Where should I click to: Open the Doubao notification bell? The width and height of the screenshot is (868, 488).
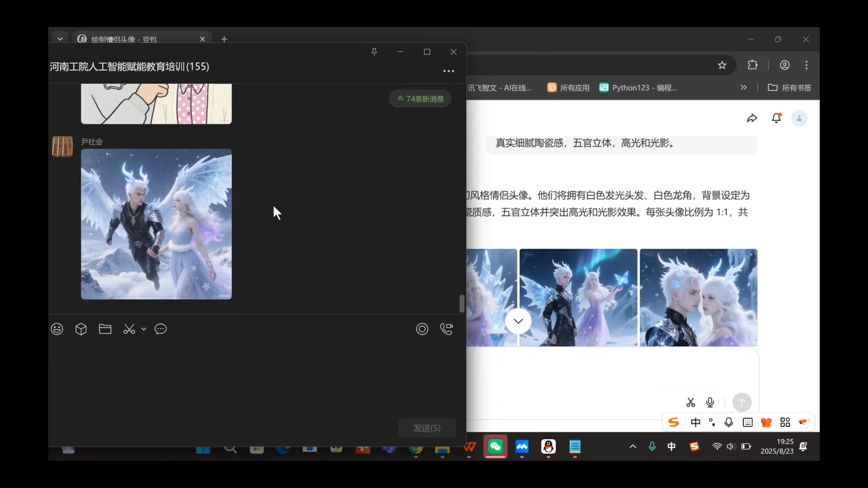coord(776,118)
